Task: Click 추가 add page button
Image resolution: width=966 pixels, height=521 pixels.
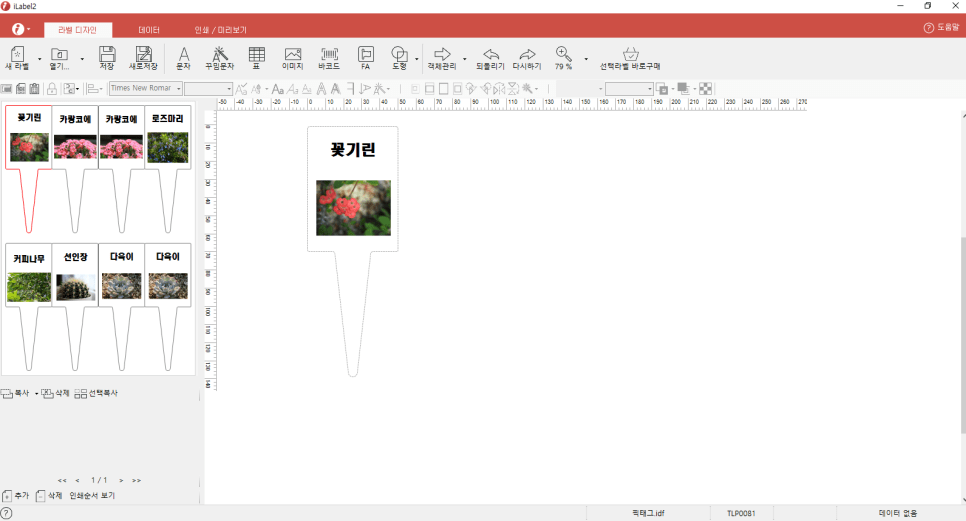Action: pyautogui.click(x=15, y=496)
